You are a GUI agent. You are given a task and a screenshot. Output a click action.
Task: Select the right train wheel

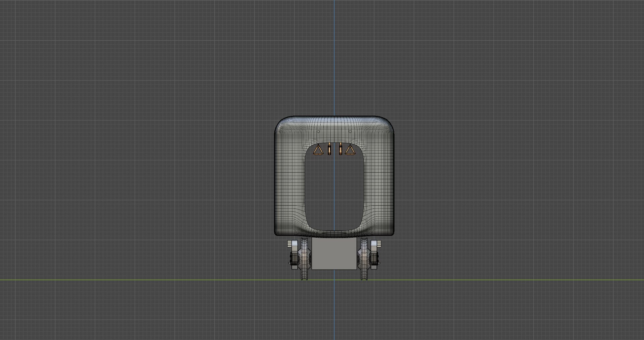(364, 259)
